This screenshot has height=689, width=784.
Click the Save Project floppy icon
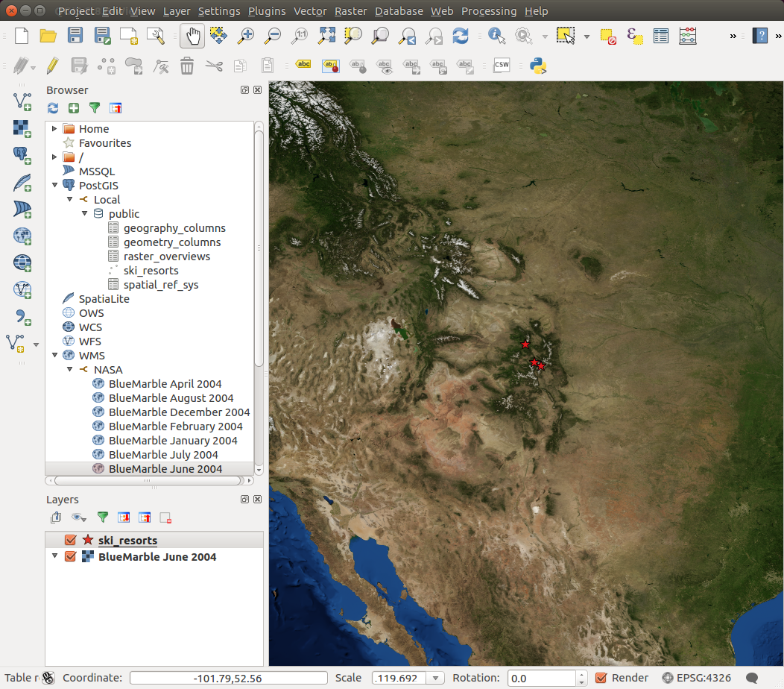click(x=75, y=36)
